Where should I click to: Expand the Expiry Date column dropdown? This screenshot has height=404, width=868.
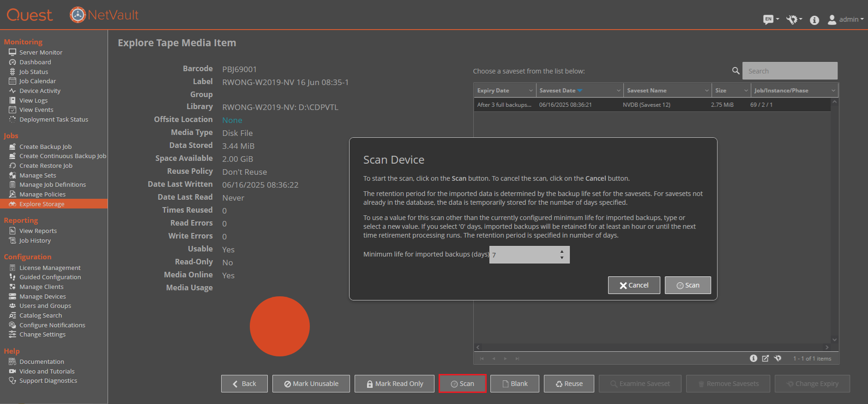[530, 91]
